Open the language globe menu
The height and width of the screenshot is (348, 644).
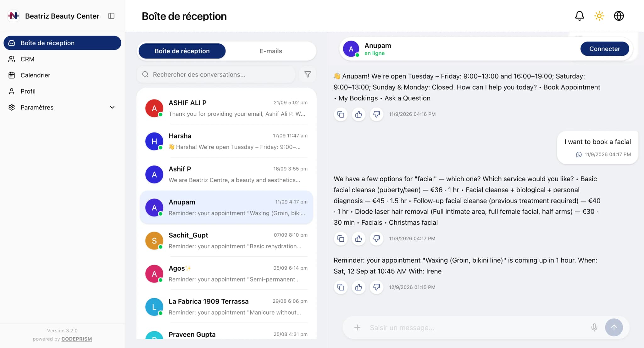coord(619,16)
